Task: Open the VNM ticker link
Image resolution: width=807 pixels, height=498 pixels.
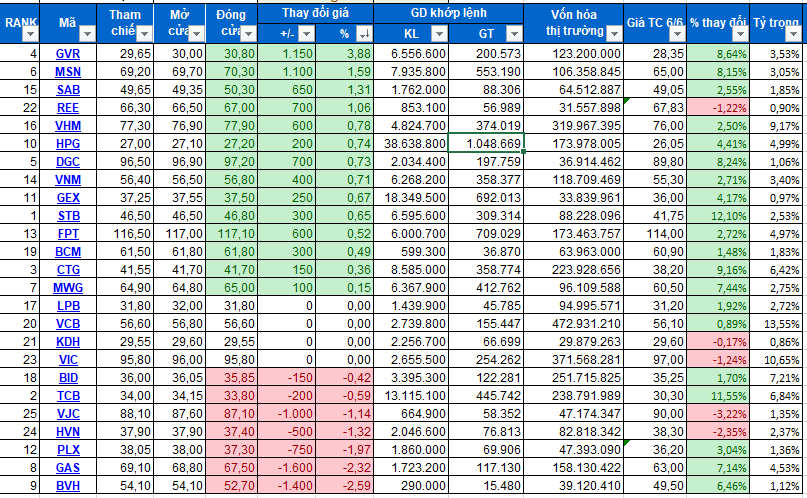Action: tap(68, 180)
